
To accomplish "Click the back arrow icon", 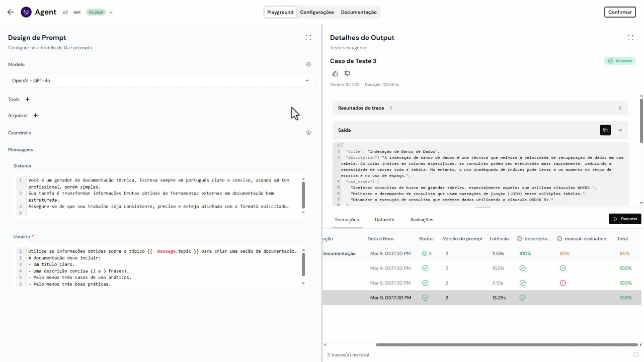I will (11, 12).
